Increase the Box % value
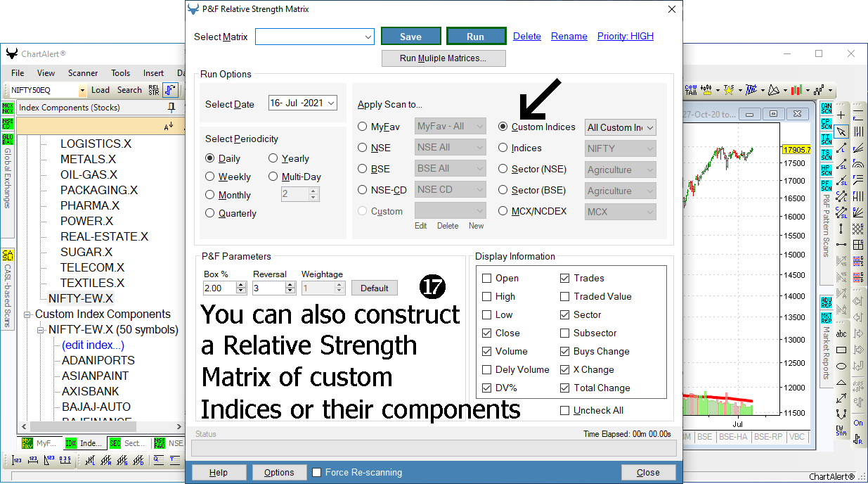This screenshot has height=484, width=868. [242, 285]
